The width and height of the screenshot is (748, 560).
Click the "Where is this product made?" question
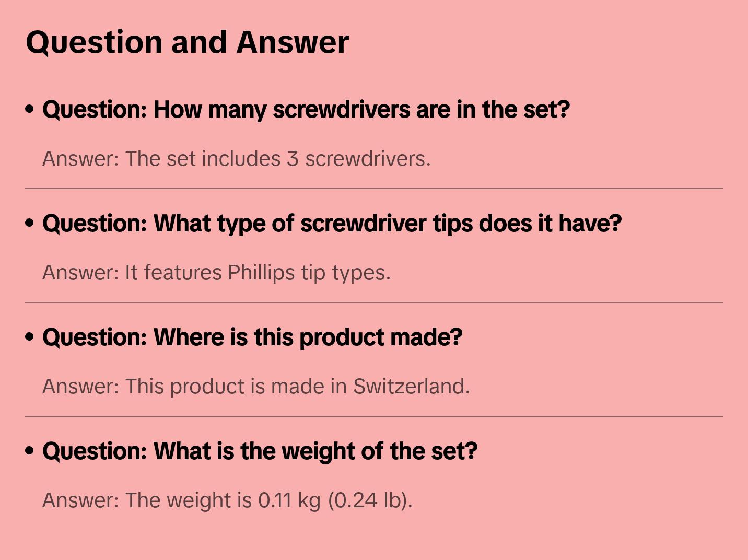pyautogui.click(x=252, y=337)
